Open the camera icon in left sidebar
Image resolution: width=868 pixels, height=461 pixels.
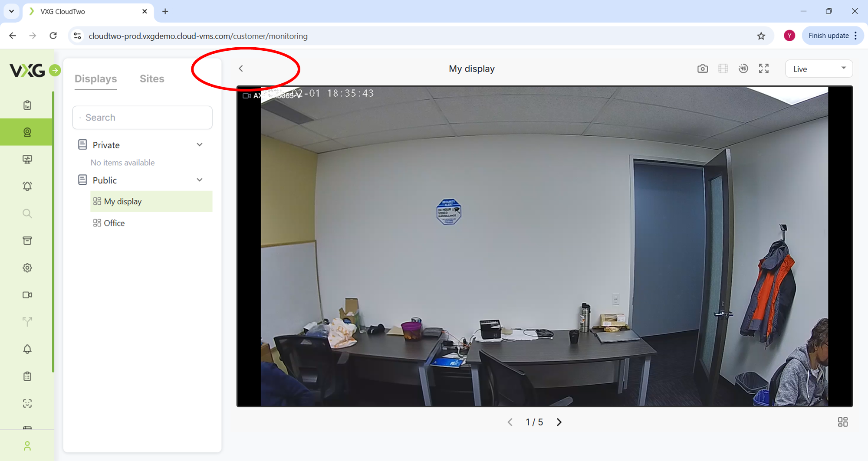coord(27,295)
